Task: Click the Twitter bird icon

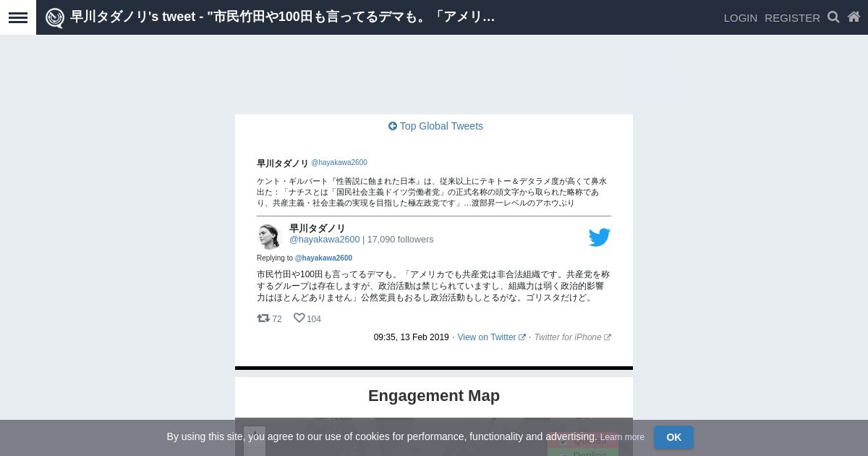Action: point(600,237)
